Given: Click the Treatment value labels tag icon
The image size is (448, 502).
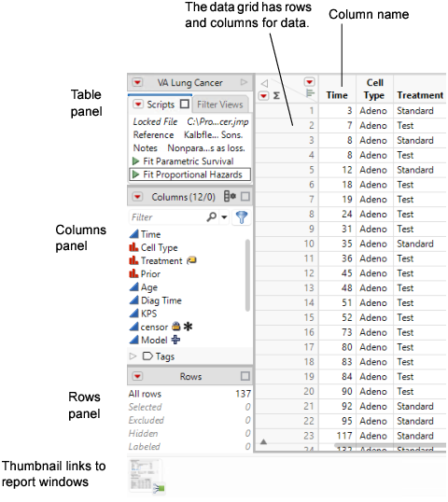Looking at the screenshot, I should [191, 260].
